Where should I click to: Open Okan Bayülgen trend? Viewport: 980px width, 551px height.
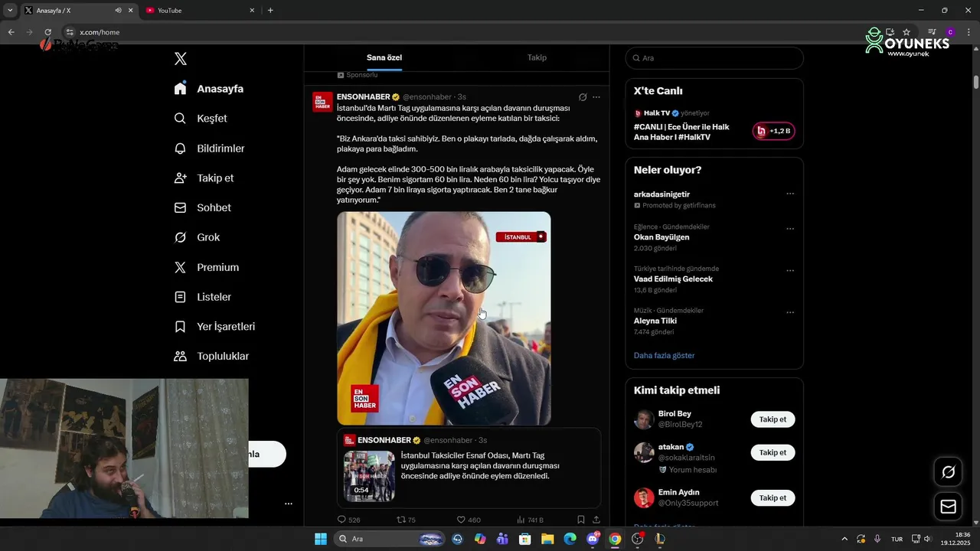click(661, 237)
